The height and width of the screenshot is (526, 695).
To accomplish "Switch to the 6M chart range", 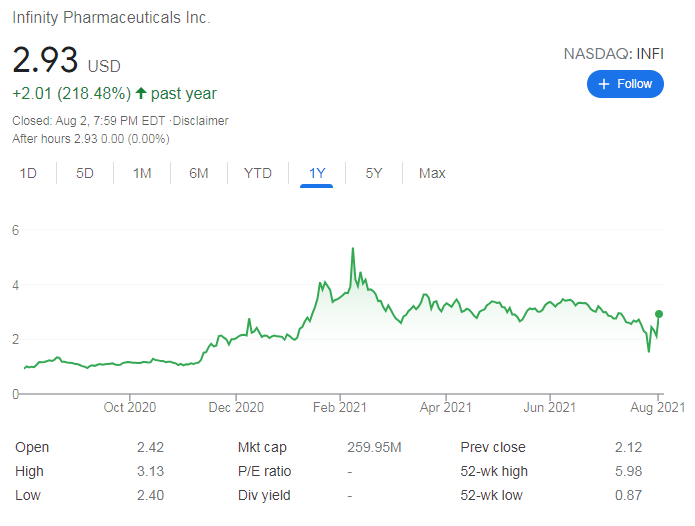I will pyautogui.click(x=199, y=173).
